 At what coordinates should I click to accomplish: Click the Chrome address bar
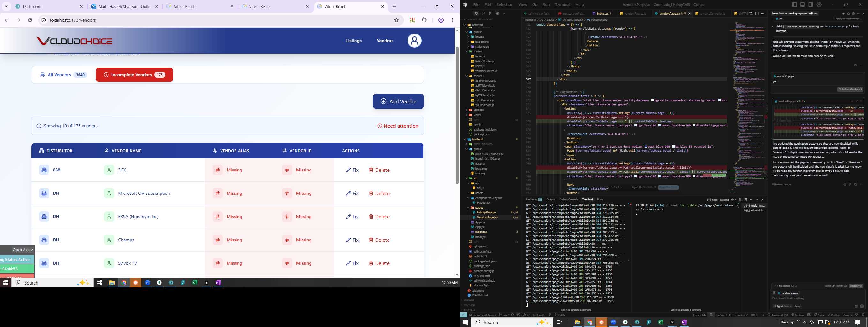tap(219, 20)
